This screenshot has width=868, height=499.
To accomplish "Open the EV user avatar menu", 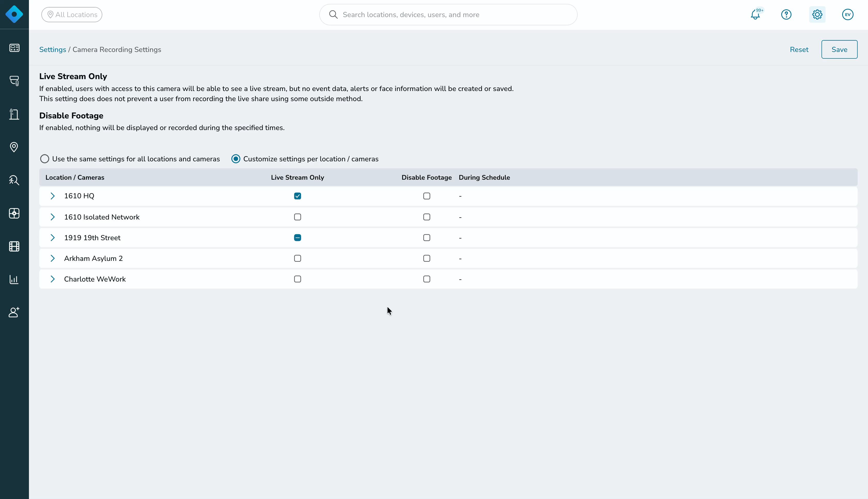I will point(848,15).
